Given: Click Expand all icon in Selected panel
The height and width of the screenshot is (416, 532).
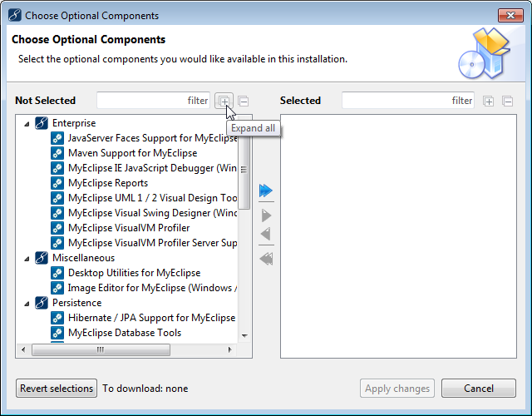Looking at the screenshot, I should (489, 101).
